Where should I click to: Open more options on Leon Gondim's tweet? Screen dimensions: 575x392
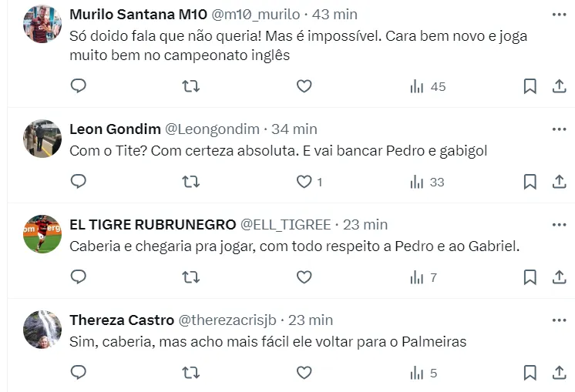[x=559, y=129]
